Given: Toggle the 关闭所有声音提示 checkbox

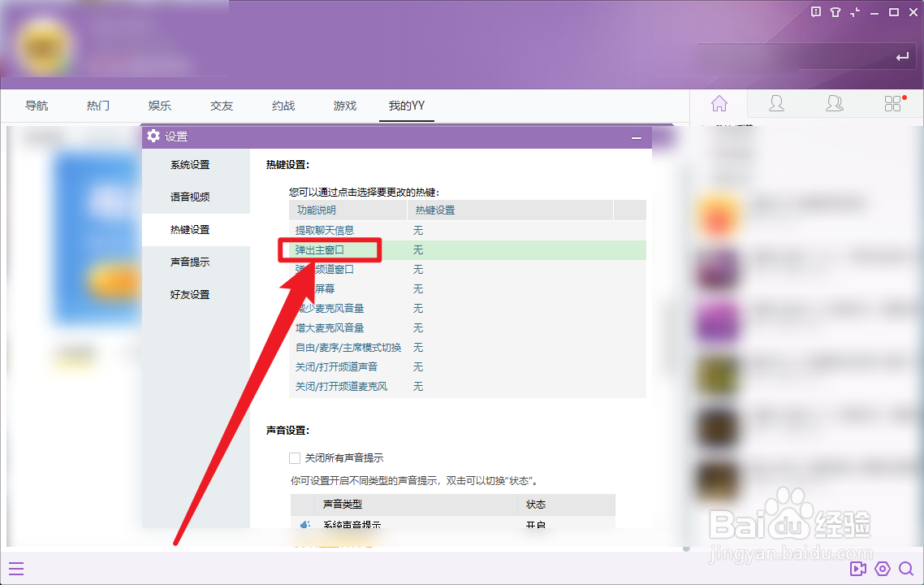Looking at the screenshot, I should tap(295, 458).
